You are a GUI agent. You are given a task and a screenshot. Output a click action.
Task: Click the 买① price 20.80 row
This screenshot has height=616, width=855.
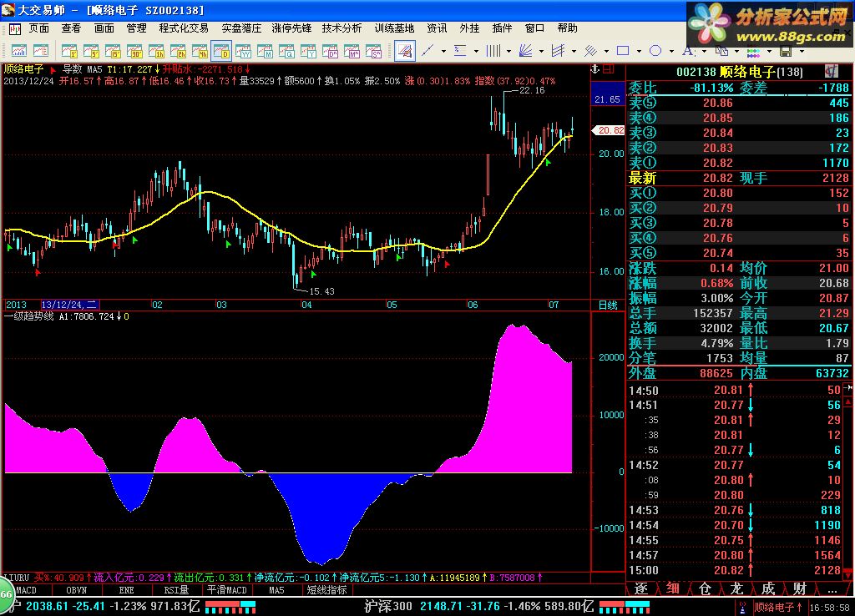point(739,193)
